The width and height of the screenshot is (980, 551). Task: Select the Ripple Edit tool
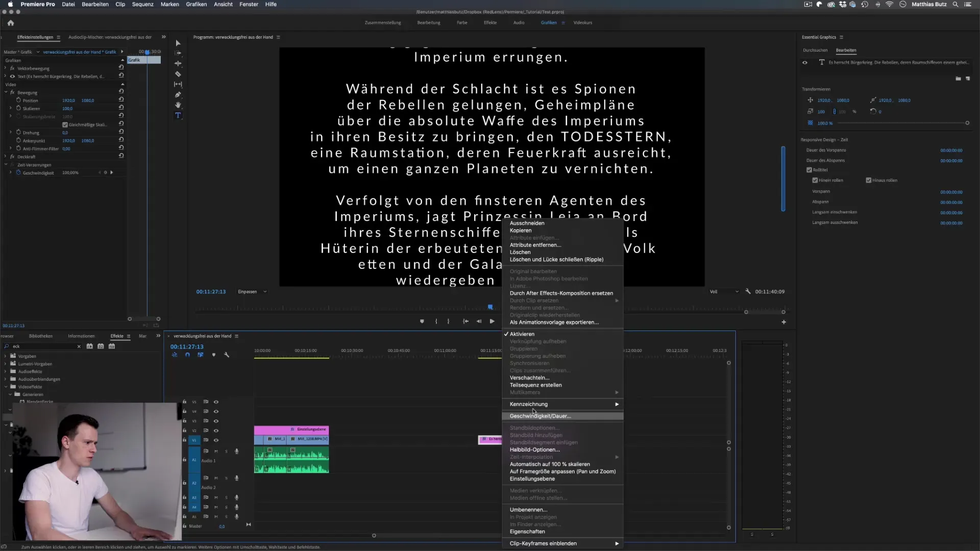tap(178, 63)
